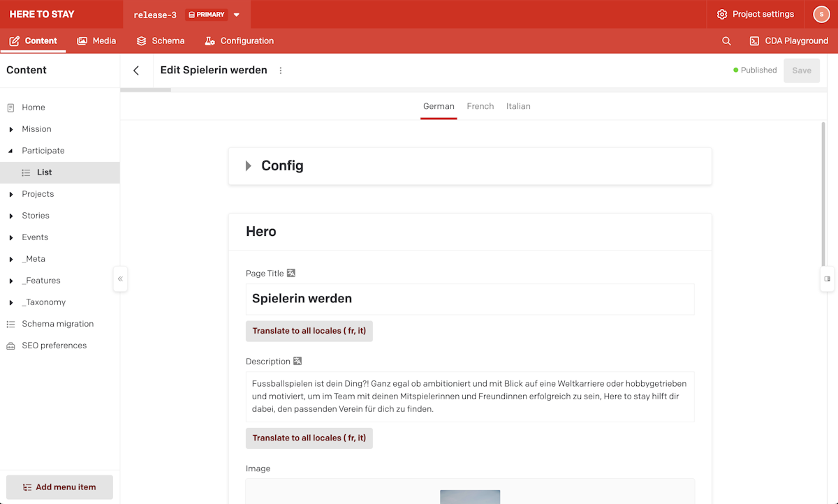838x504 pixels.
Task: Select the Home menu item
Action: tap(60, 108)
